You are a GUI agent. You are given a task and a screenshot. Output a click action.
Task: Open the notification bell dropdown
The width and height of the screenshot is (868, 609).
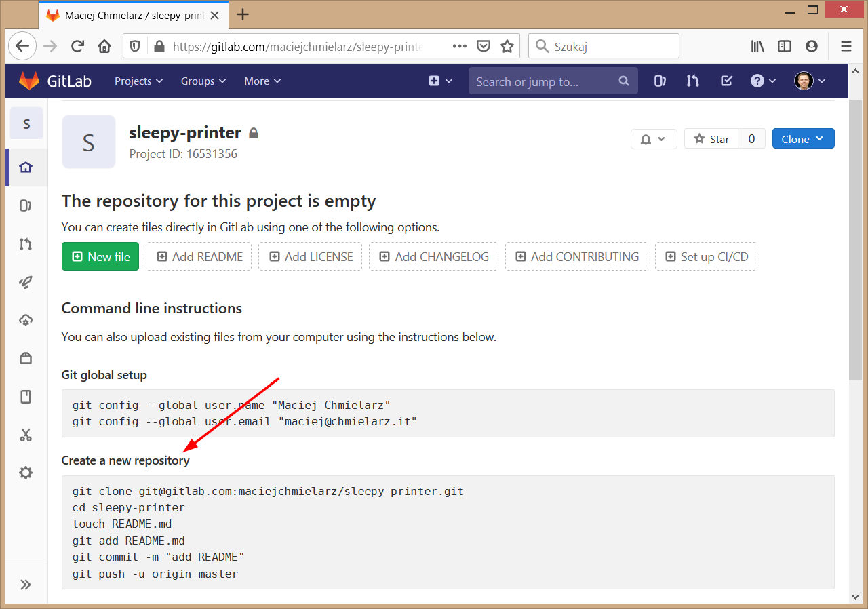(653, 139)
